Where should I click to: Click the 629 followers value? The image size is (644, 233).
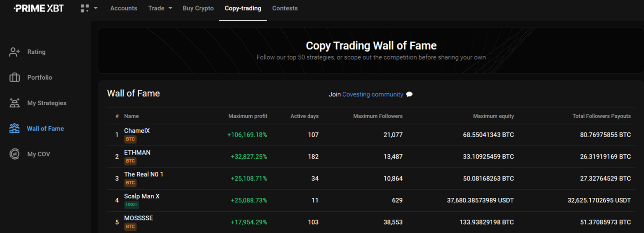[x=397, y=200]
